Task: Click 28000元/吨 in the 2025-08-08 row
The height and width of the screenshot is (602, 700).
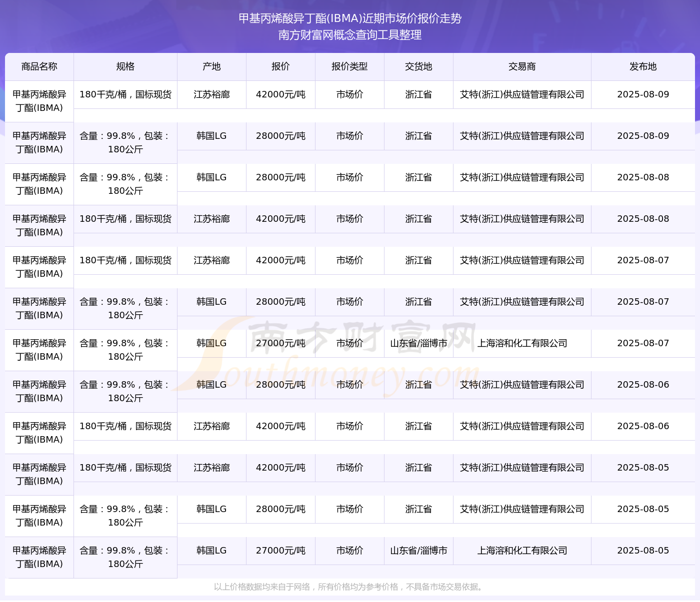Action: pos(280,177)
